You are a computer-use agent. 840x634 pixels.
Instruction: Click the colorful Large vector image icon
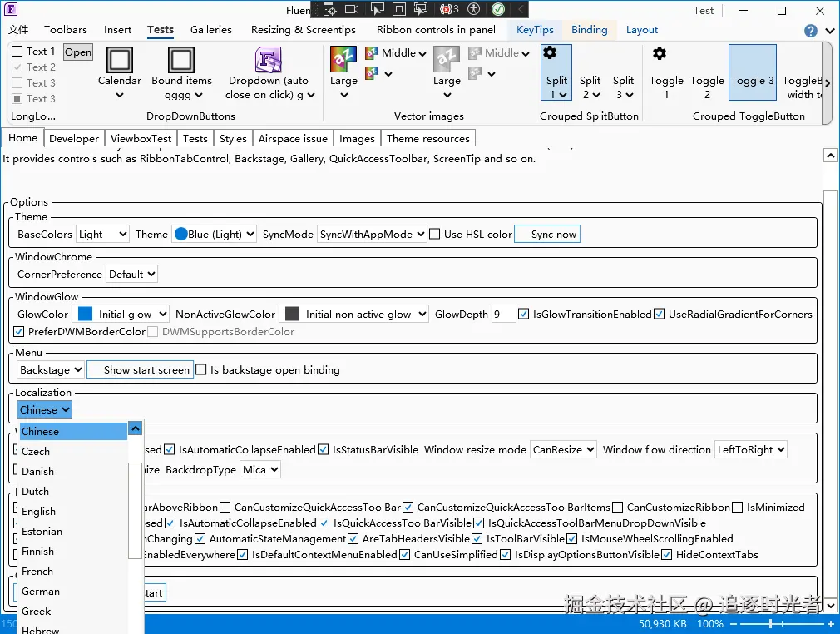coord(343,59)
